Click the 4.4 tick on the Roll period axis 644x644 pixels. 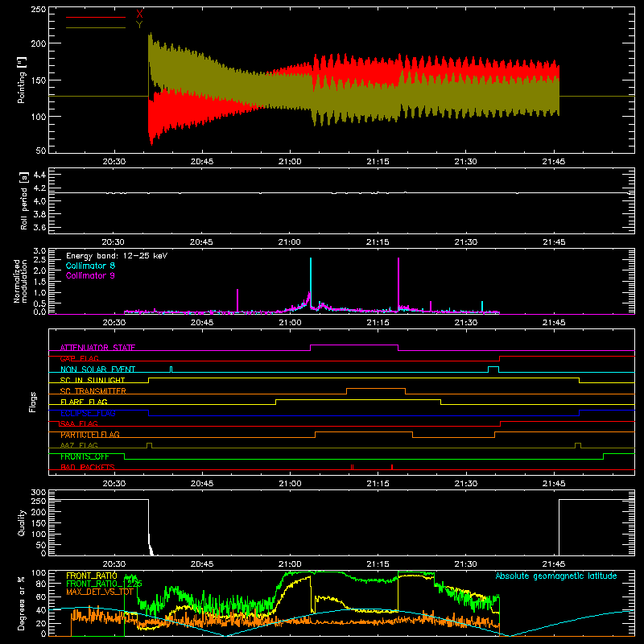pos(39,175)
